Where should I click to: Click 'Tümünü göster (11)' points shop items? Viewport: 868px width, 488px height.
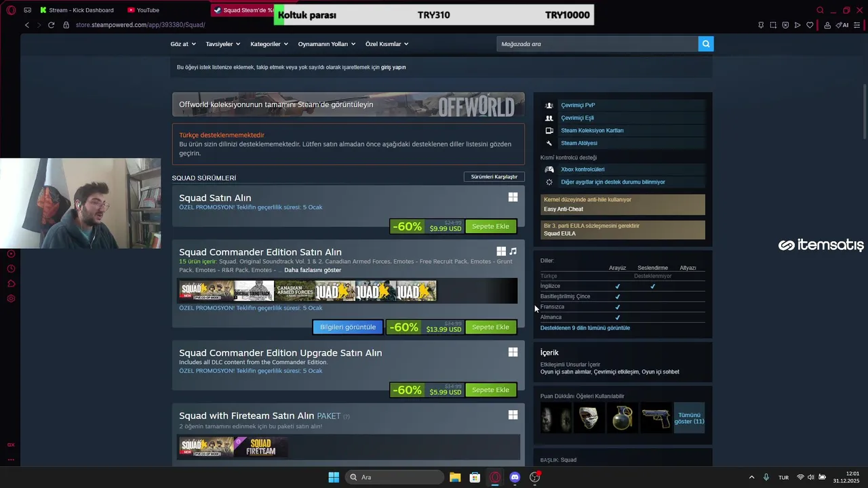tap(689, 418)
